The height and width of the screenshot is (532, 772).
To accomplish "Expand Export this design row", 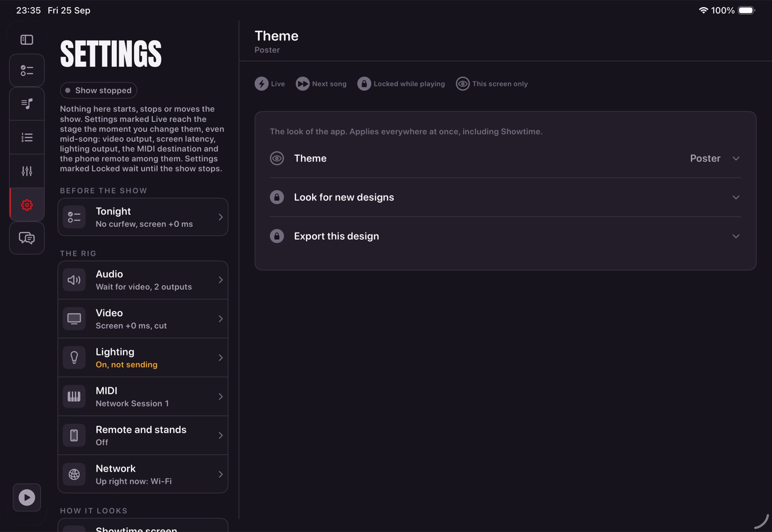I will point(505,236).
